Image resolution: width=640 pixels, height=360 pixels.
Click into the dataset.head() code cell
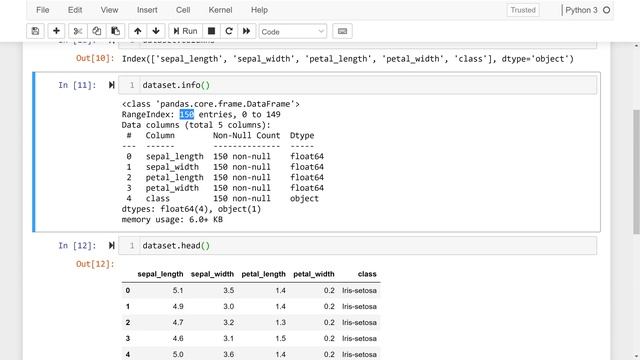(357, 245)
